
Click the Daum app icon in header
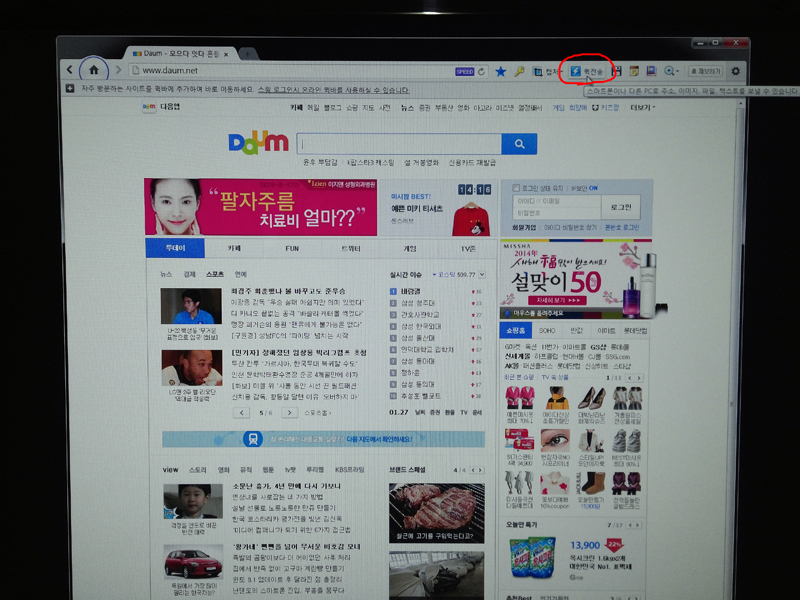coord(149,107)
